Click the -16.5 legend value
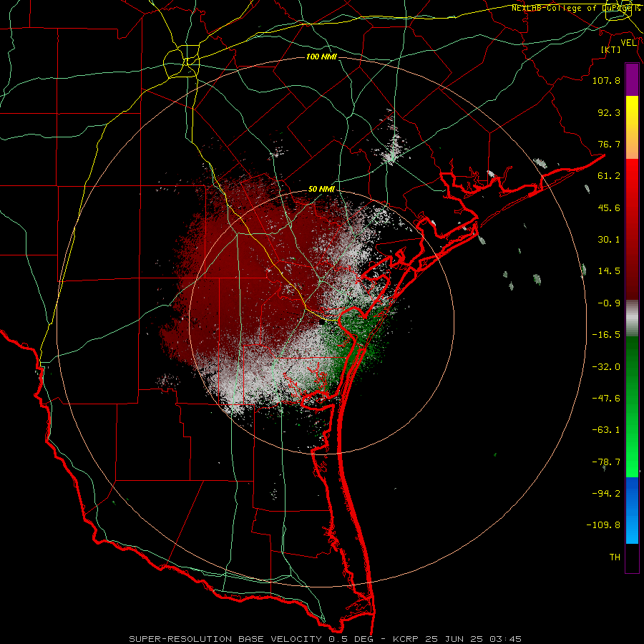Screen dimensions: 644x644 click(606, 335)
